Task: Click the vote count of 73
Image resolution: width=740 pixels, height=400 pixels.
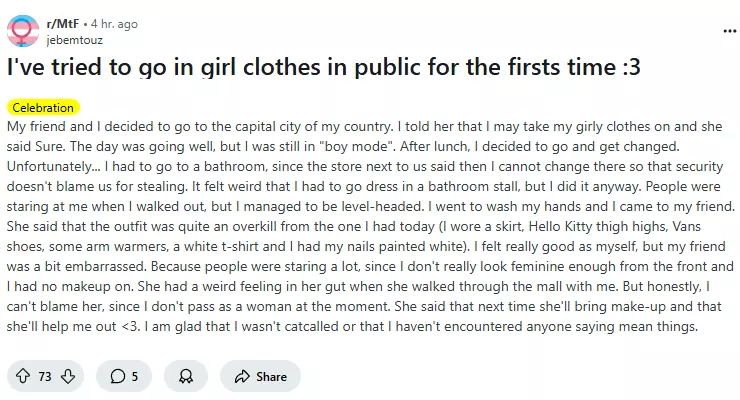Action: coord(45,376)
